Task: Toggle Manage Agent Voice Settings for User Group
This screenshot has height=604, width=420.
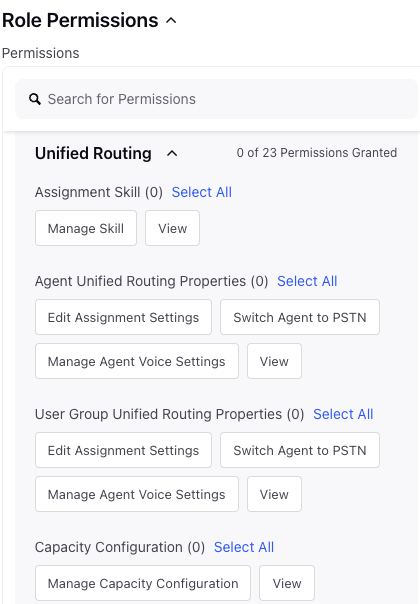Action: pos(137,494)
